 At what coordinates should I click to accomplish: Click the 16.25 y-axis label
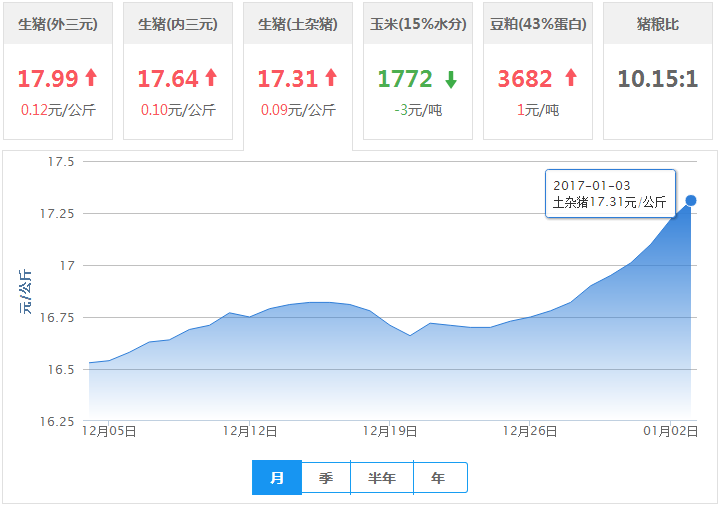pos(57,422)
